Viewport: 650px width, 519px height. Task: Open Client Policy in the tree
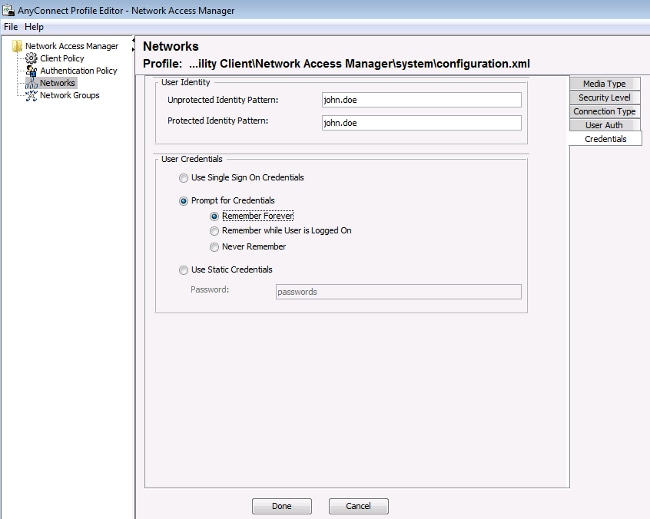[62, 58]
